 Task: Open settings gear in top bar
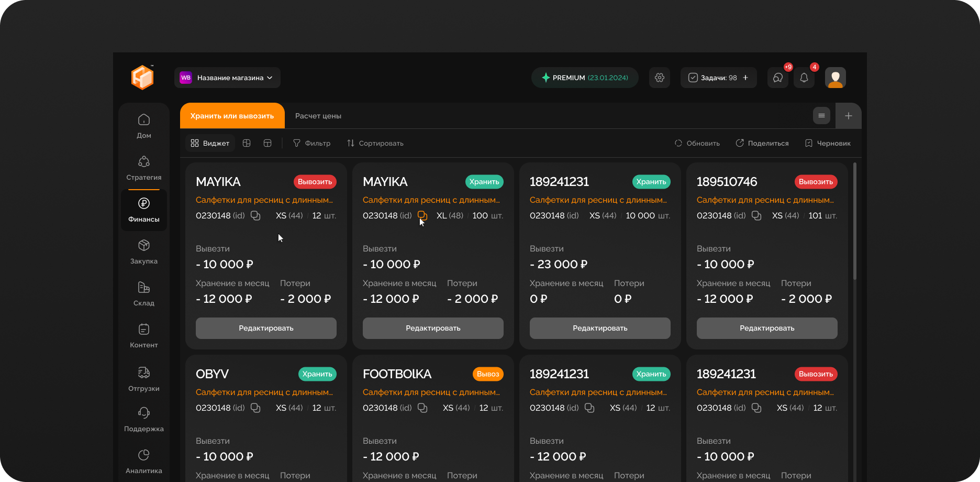click(x=659, y=78)
